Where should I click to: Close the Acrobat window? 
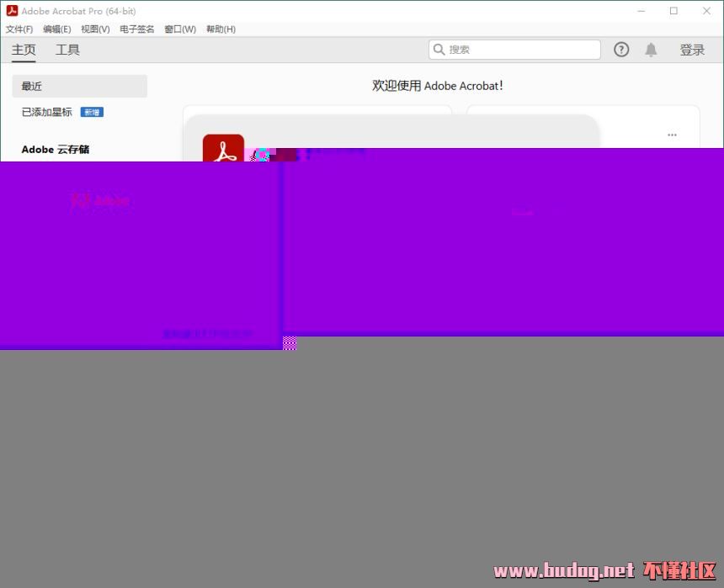point(706,11)
